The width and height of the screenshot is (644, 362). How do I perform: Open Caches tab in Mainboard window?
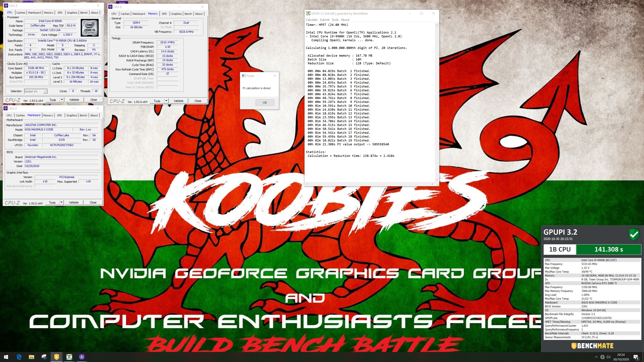pyautogui.click(x=20, y=115)
